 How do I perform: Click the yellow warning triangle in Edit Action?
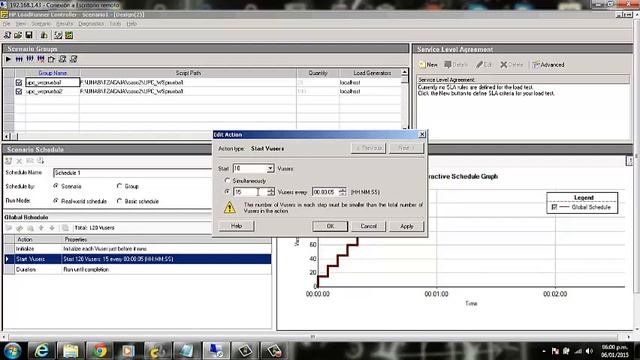pyautogui.click(x=229, y=208)
